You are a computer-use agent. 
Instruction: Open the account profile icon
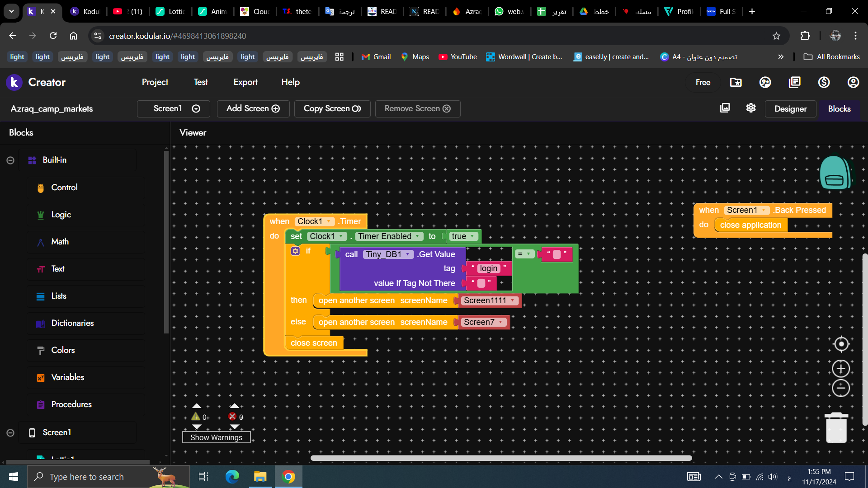click(853, 82)
